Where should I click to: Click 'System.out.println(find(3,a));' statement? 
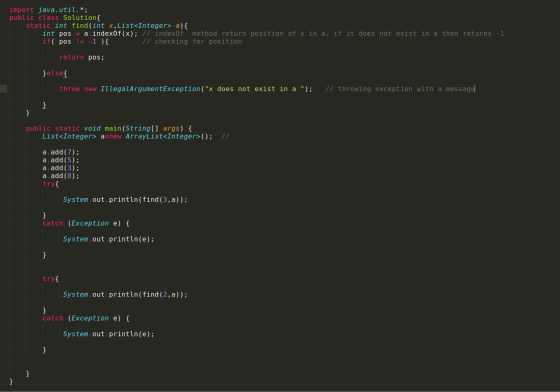coord(125,200)
